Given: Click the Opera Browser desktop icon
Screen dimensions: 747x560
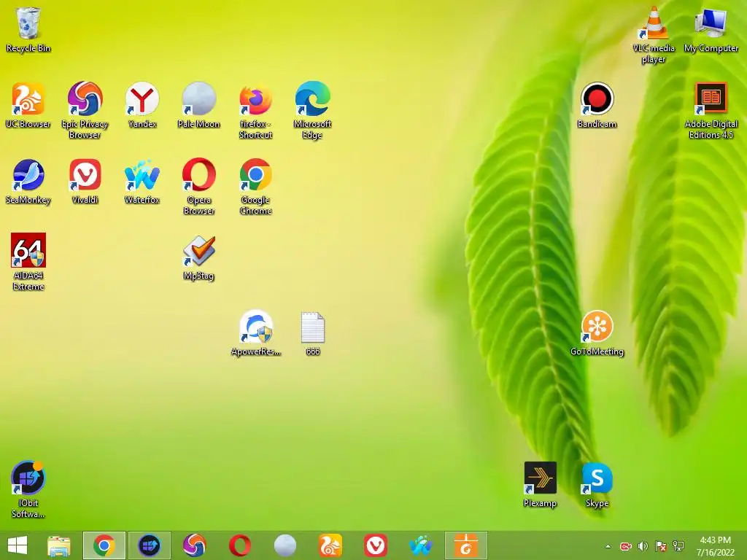Looking at the screenshot, I should [x=199, y=186].
